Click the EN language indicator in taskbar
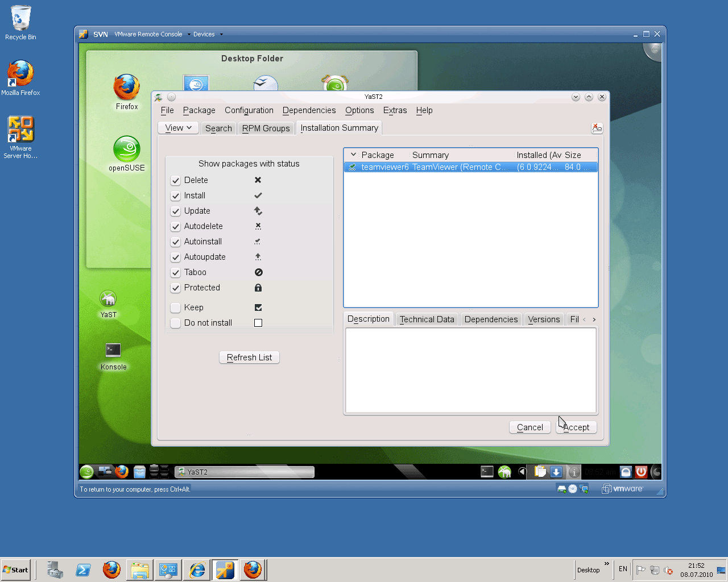This screenshot has width=728, height=582. click(x=623, y=569)
